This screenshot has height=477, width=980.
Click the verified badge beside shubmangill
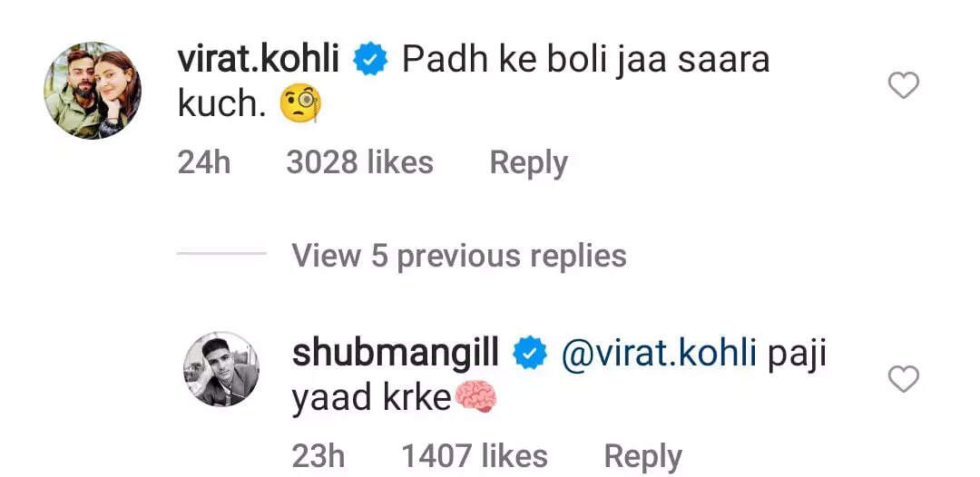pyautogui.click(x=530, y=354)
